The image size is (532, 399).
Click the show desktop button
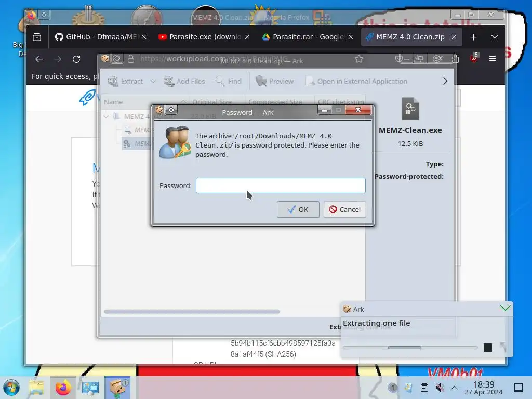pyautogui.click(x=518, y=388)
